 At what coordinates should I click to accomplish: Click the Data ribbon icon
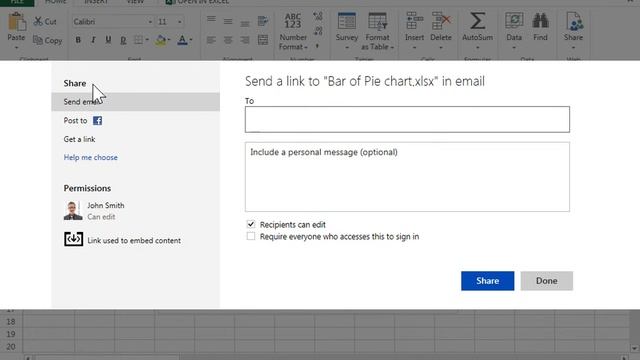514,21
